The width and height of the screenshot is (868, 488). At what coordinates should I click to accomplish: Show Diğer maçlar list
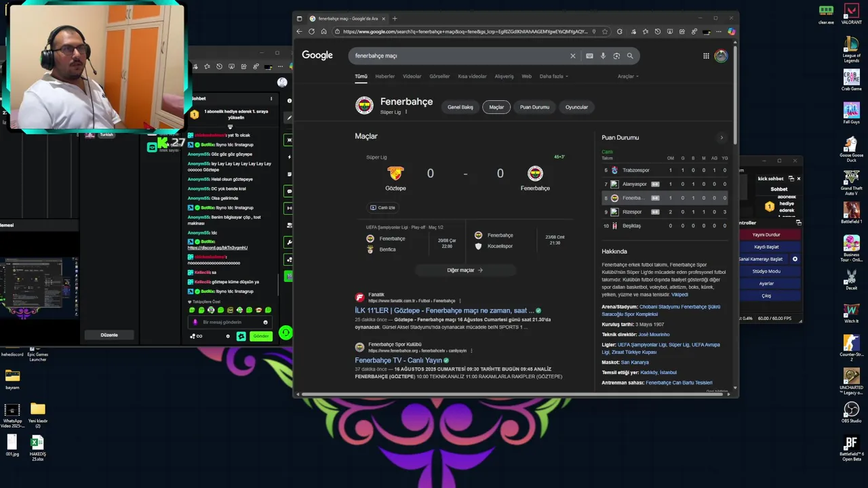tap(465, 270)
